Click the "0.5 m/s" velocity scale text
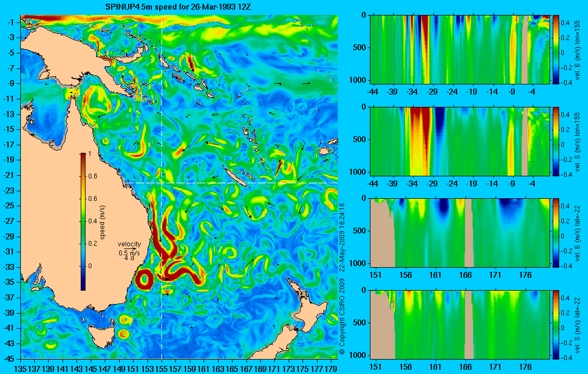The image size is (588, 374). 129,253
